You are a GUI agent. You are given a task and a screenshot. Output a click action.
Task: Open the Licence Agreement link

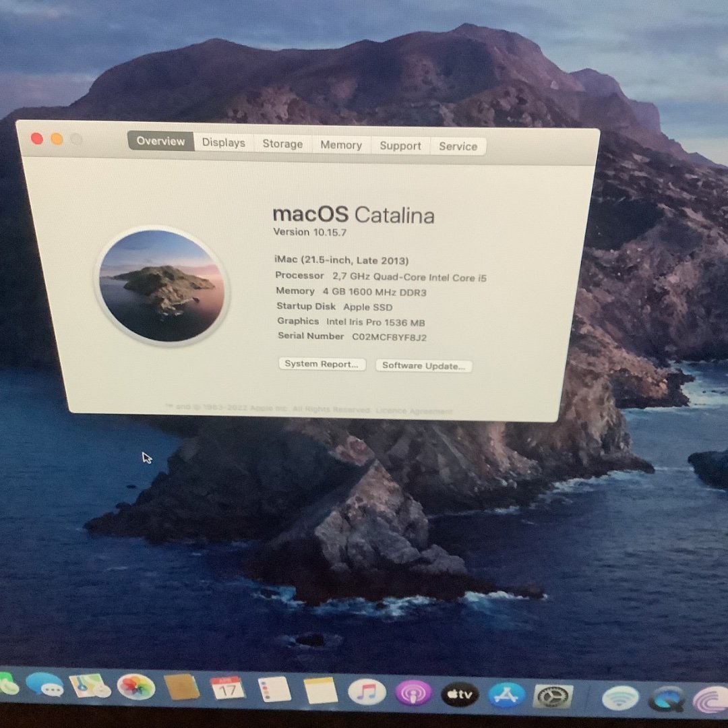pos(414,411)
